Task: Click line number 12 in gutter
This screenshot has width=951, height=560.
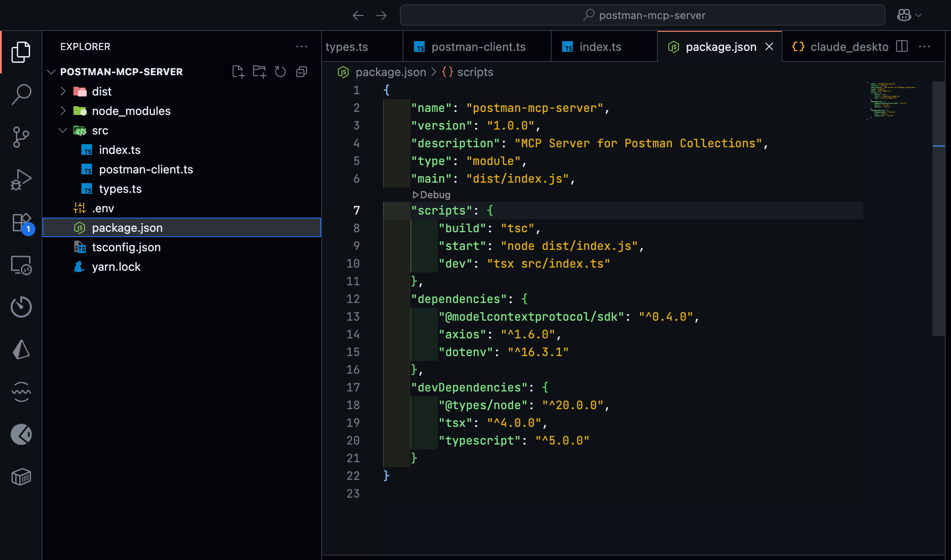Action: [353, 299]
